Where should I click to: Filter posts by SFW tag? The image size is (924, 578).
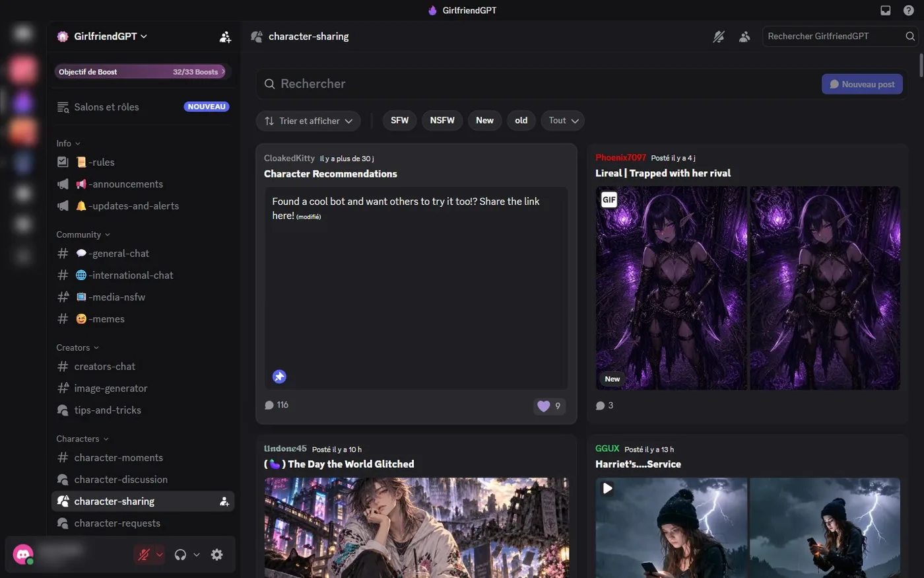pos(400,120)
